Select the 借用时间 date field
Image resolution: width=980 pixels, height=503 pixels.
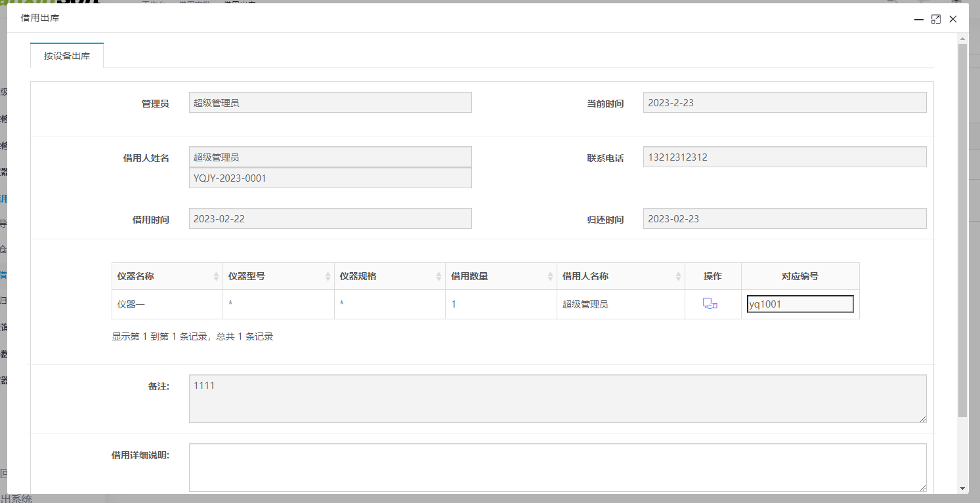tap(330, 219)
